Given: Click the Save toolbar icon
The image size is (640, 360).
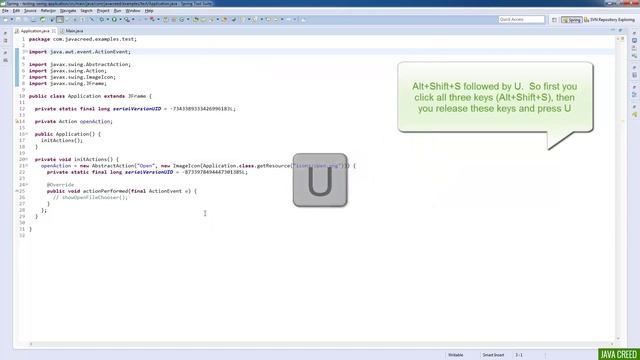Looking at the screenshot, I should [x=18, y=20].
